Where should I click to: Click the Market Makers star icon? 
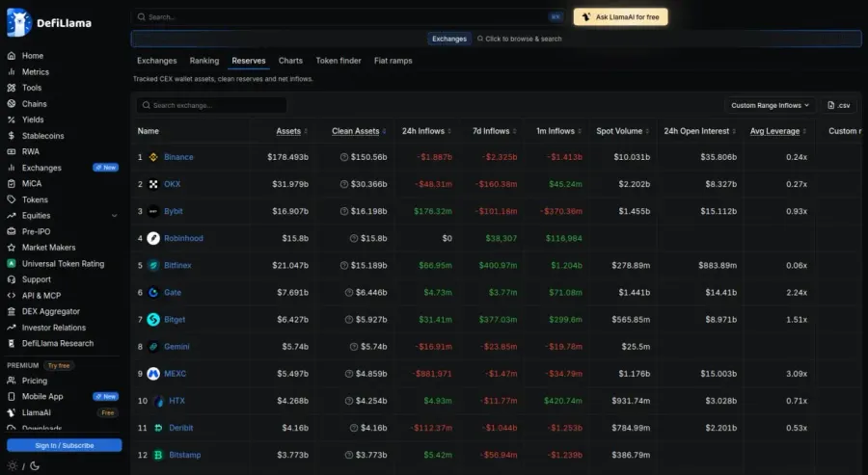pyautogui.click(x=11, y=248)
